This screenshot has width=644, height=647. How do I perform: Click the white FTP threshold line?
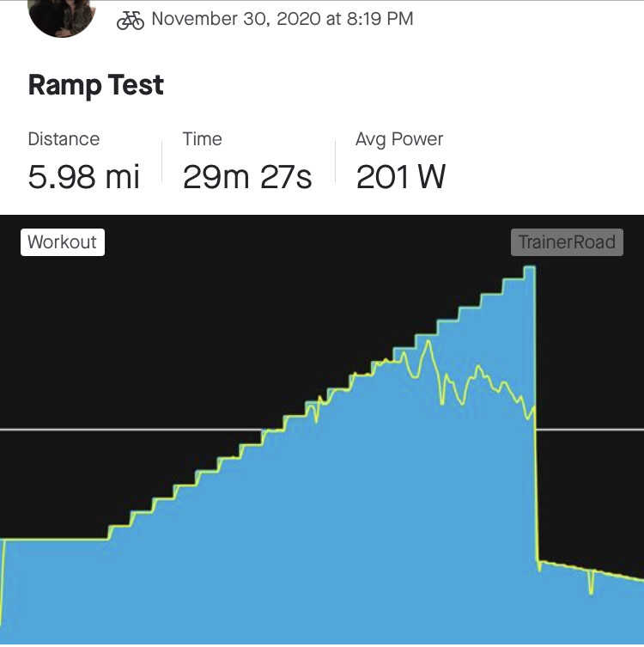124,430
